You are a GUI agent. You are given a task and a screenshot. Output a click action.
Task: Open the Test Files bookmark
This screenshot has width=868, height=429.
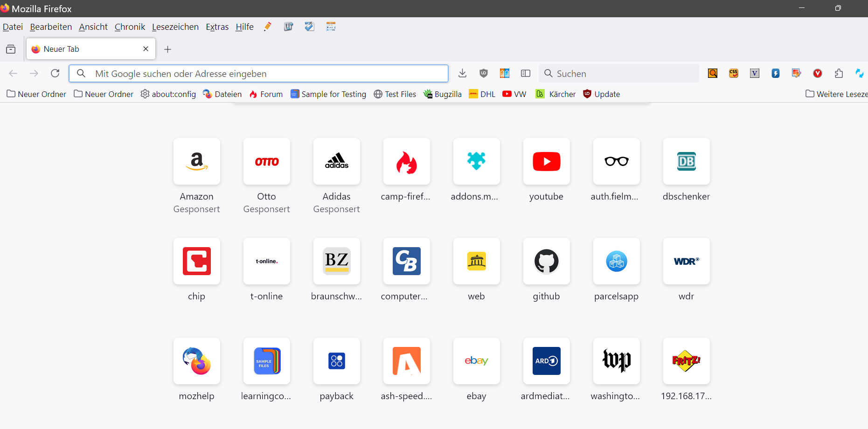tap(395, 94)
